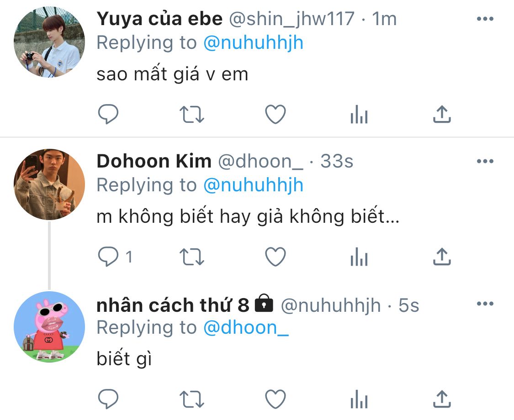
Task: Share Dohoon Kim's tweet
Action: click(x=442, y=257)
